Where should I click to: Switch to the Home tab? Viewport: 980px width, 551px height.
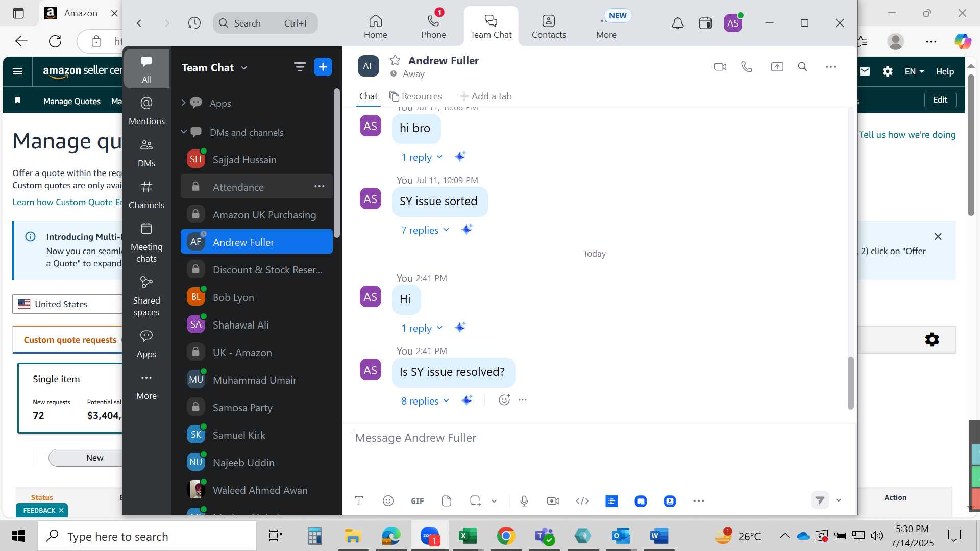point(375,27)
